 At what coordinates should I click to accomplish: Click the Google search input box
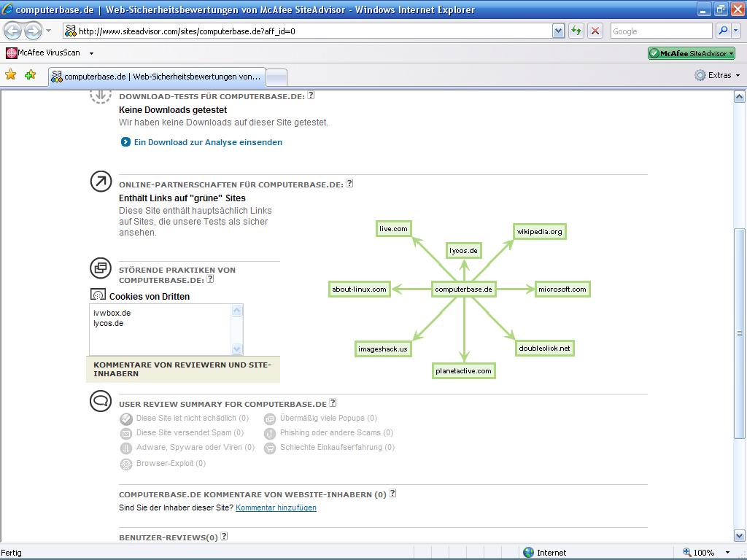click(x=661, y=31)
